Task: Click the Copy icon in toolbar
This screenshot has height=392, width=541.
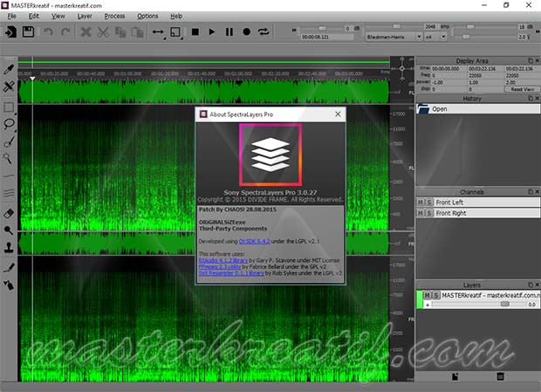Action: click(x=120, y=32)
